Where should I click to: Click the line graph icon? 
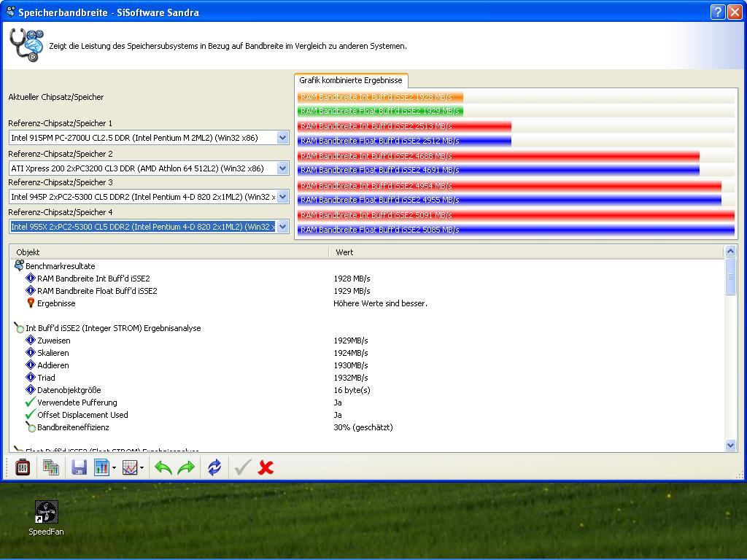(x=130, y=467)
